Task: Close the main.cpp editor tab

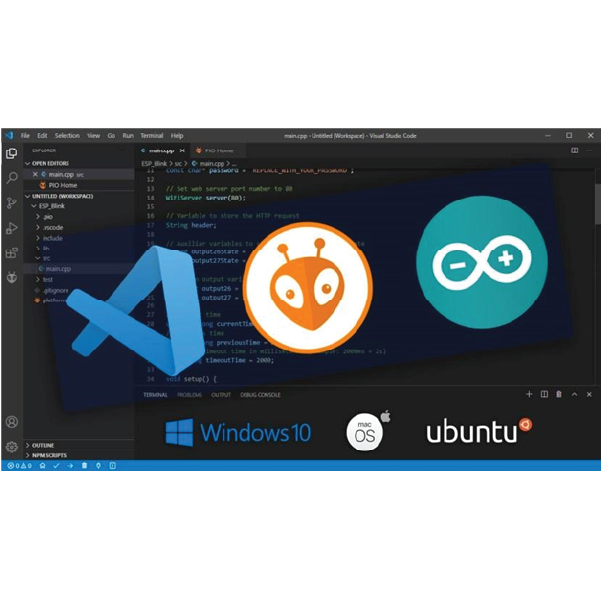Action: [182, 150]
